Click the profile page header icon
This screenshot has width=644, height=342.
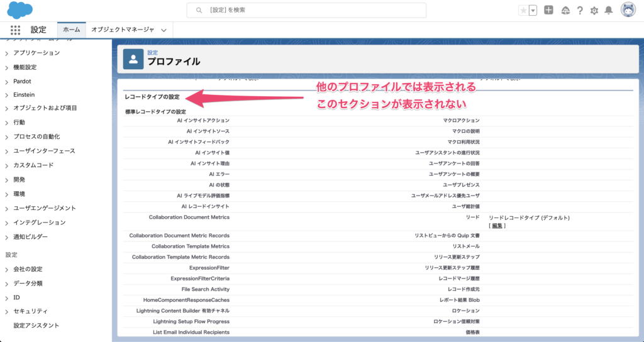coord(133,59)
